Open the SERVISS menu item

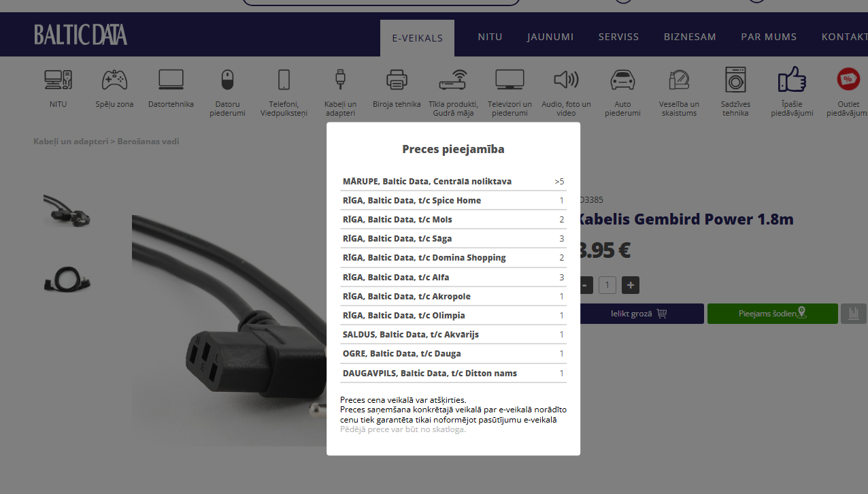pos(618,37)
